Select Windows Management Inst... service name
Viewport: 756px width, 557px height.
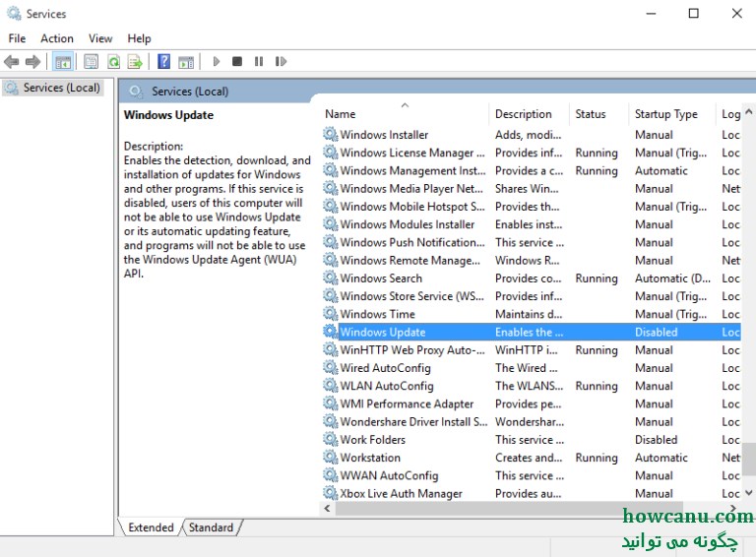(412, 170)
